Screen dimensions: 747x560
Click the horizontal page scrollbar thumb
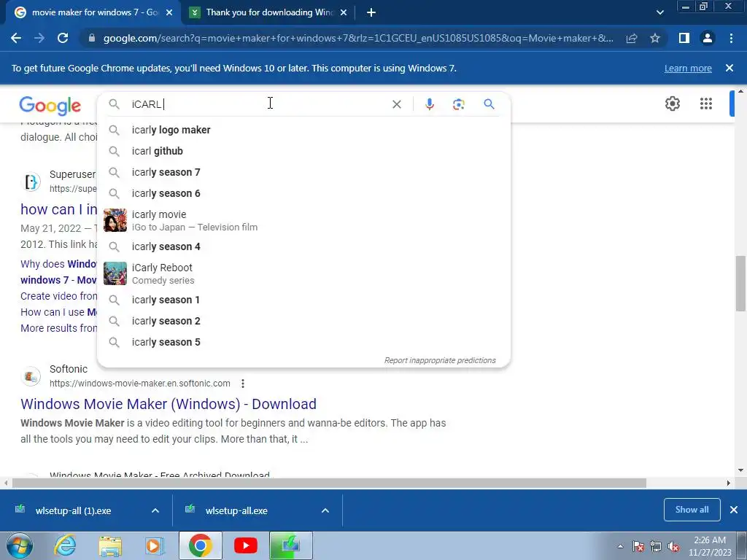[329, 483]
